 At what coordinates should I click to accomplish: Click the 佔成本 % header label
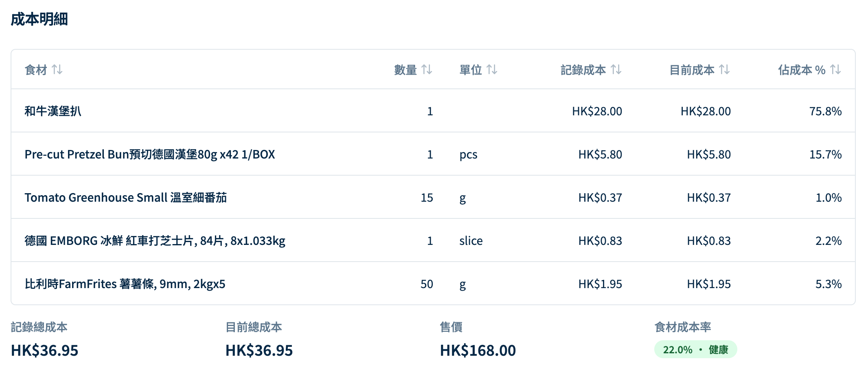[x=802, y=70]
